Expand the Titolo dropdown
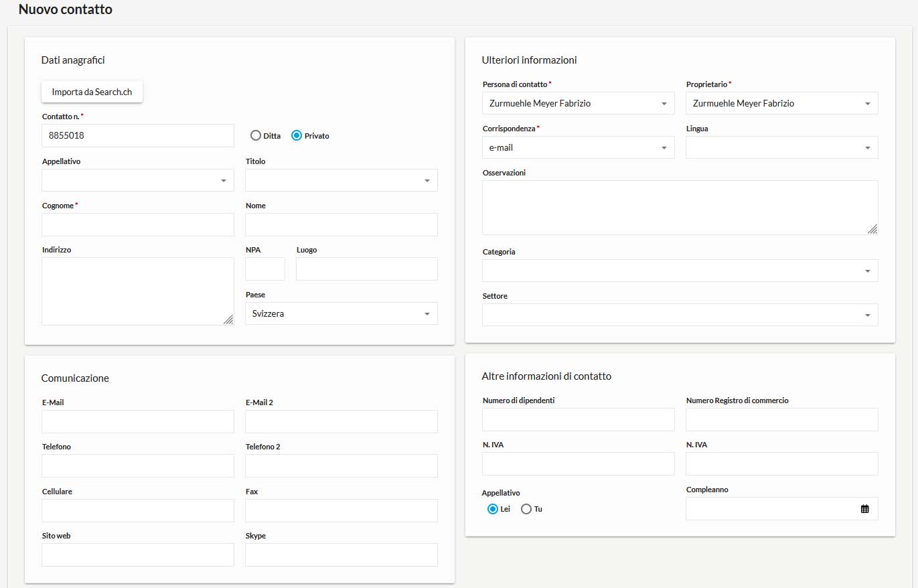The image size is (918, 588). click(x=341, y=180)
